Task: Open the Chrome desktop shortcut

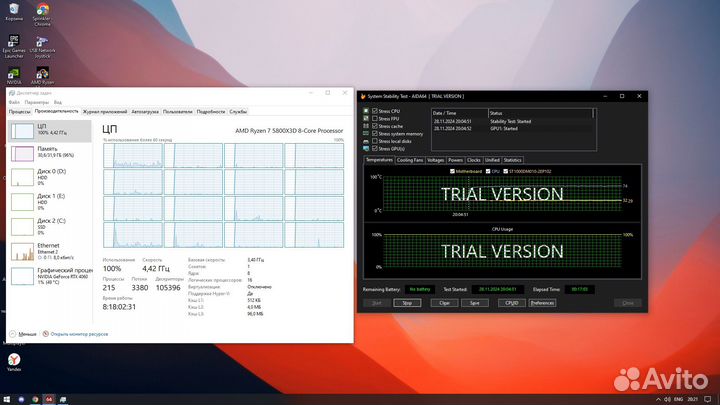Action: (42, 14)
